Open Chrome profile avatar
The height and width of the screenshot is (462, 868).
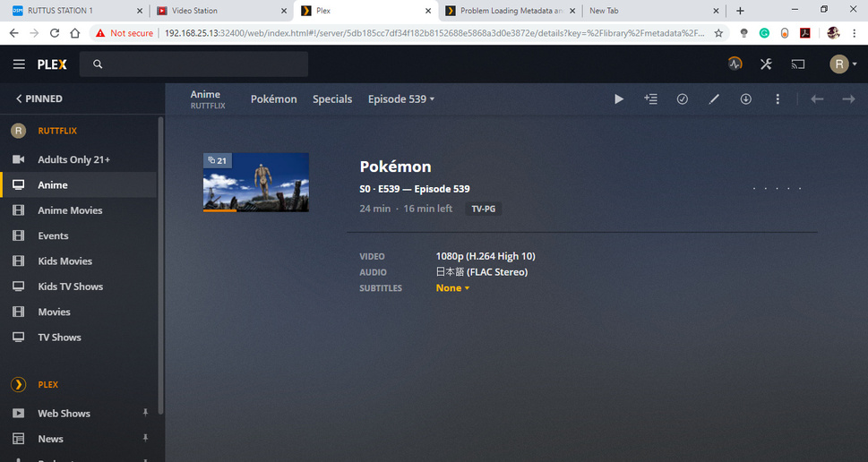pyautogui.click(x=833, y=33)
